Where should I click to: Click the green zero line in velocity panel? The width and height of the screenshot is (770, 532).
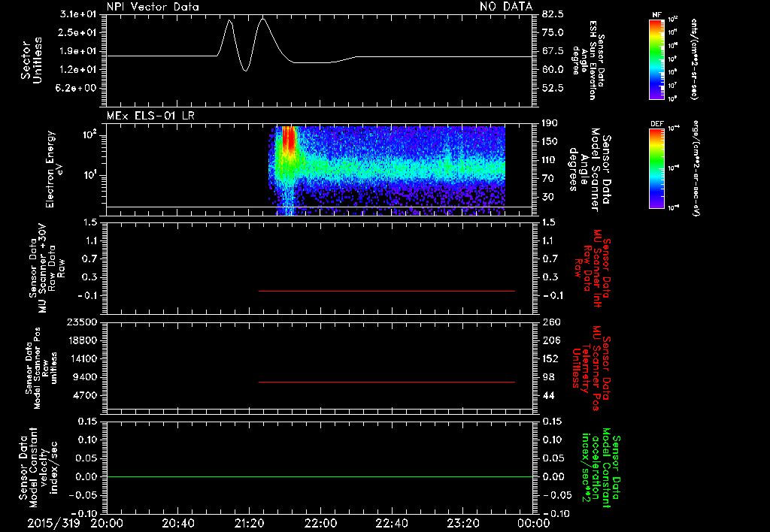click(319, 476)
